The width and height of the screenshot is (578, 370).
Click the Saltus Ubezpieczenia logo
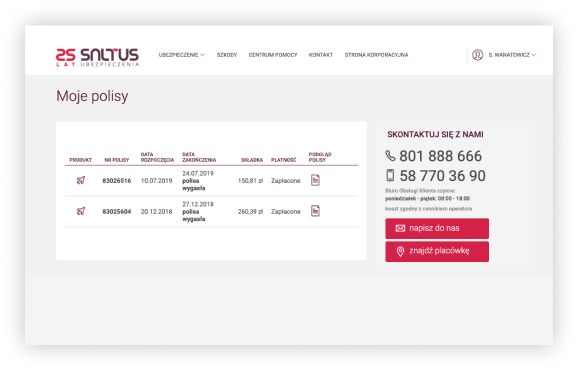97,57
